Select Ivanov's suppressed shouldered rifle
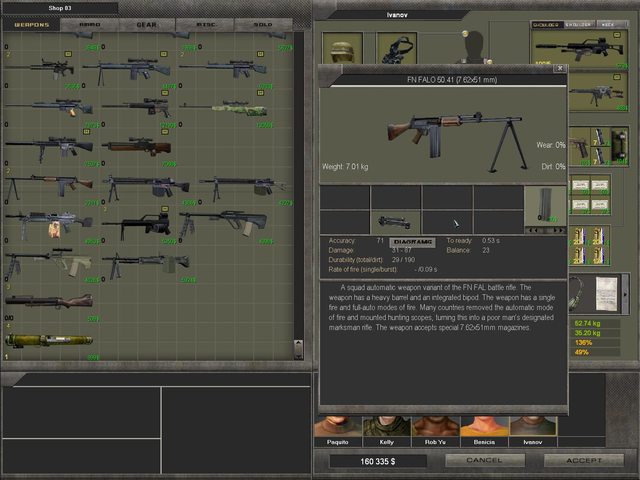 tap(580, 48)
